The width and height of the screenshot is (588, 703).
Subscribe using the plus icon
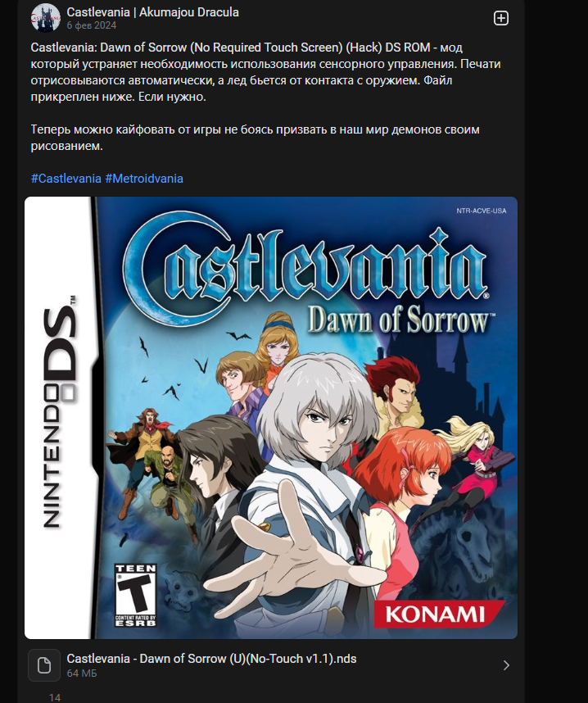pos(500,18)
